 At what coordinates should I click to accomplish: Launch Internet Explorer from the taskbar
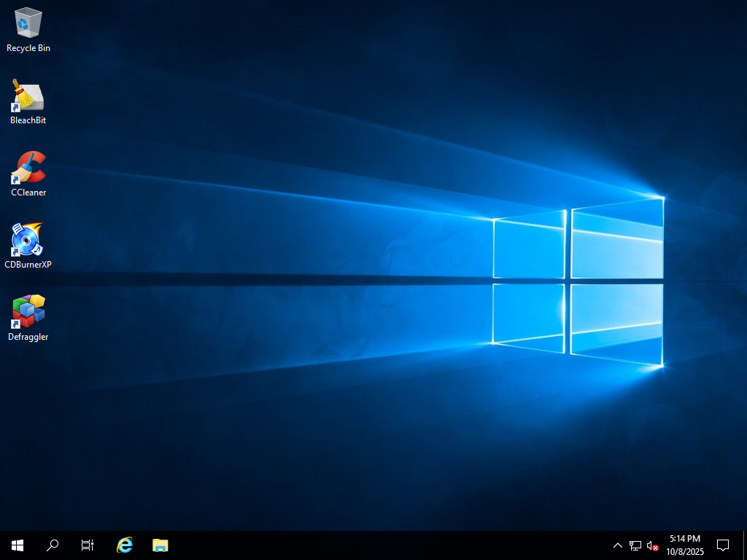pos(125,545)
